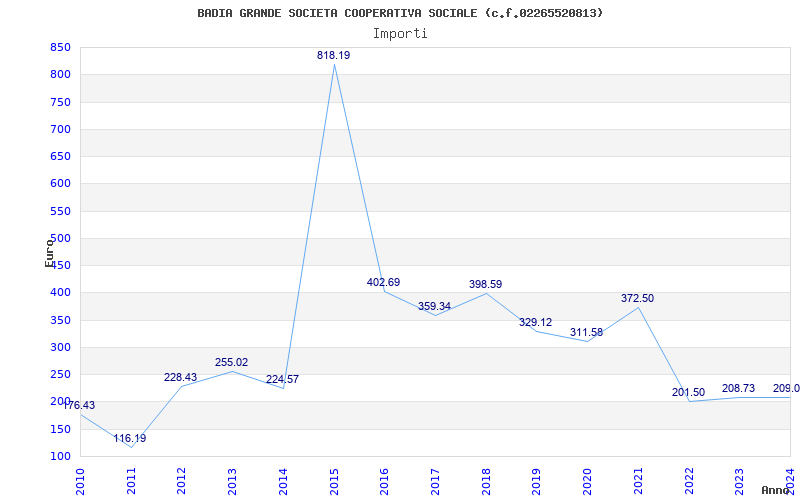Click the 329.12 data label
This screenshot has width=800, height=500.
(535, 322)
